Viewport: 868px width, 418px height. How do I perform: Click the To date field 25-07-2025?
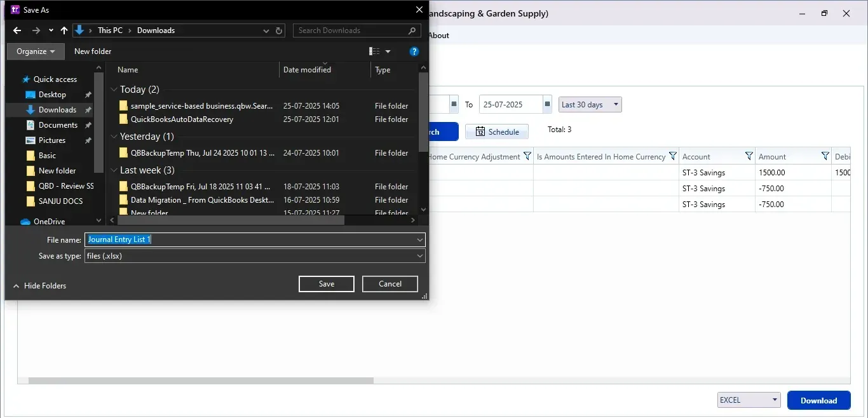pyautogui.click(x=511, y=104)
